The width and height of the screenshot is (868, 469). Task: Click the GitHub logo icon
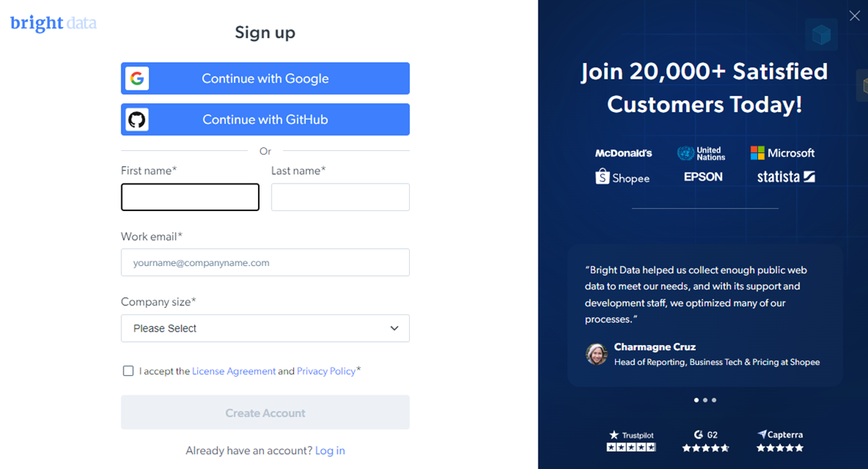click(137, 119)
